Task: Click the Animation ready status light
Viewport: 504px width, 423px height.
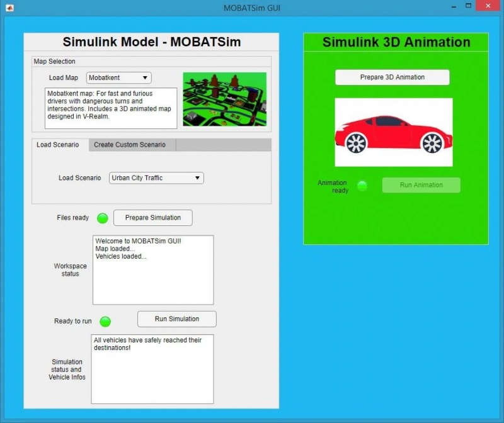Action: point(362,186)
